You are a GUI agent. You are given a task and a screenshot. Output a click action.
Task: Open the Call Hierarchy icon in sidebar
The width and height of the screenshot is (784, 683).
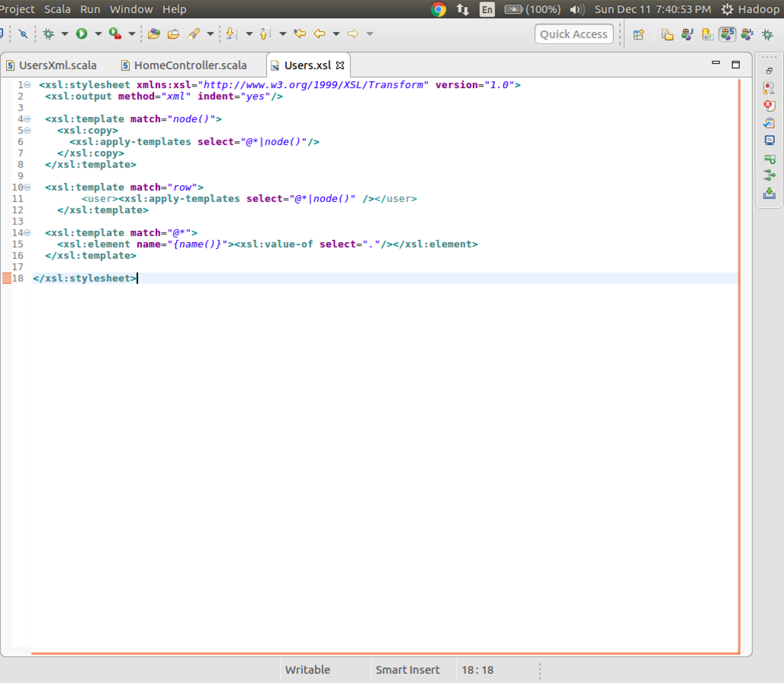coord(770,175)
